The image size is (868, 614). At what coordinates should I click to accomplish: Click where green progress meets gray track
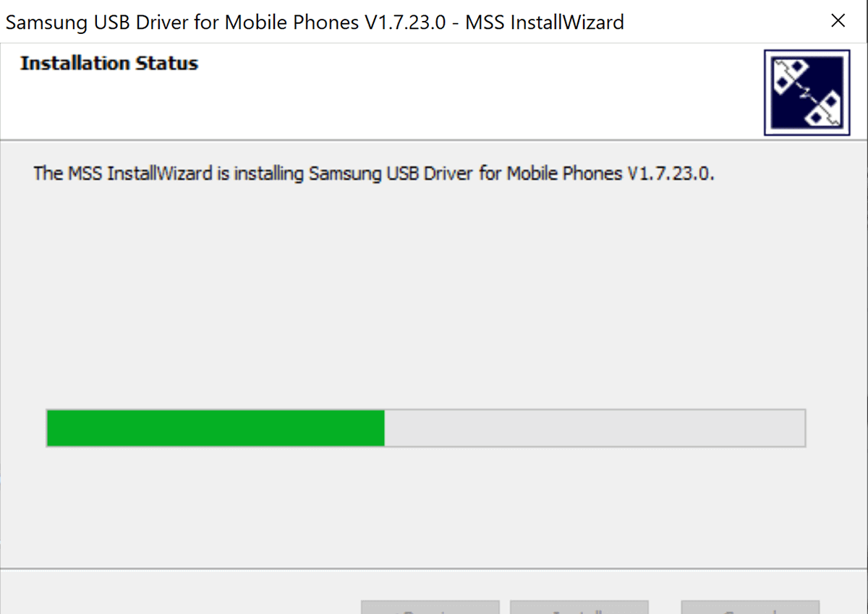point(384,428)
